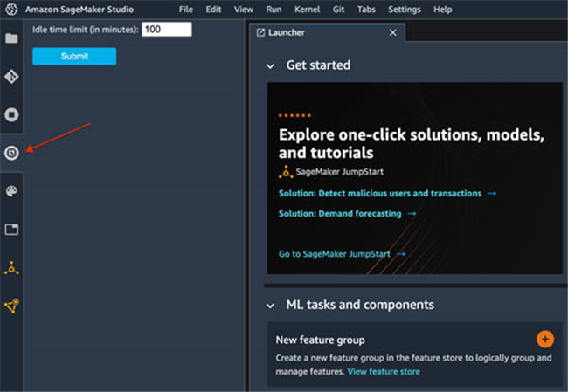
Task: Open the Help menu
Action: pos(443,10)
